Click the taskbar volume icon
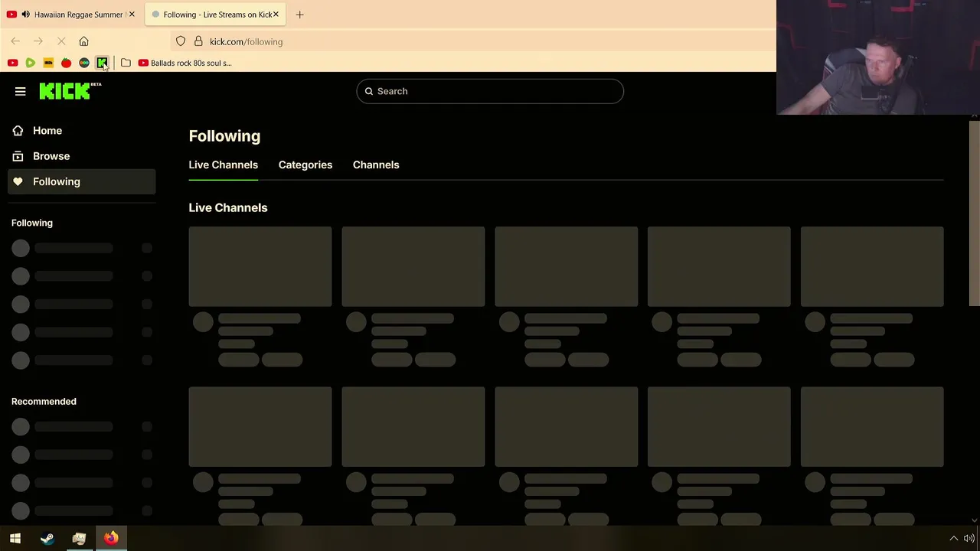Image resolution: width=980 pixels, height=551 pixels. pyautogui.click(x=969, y=538)
